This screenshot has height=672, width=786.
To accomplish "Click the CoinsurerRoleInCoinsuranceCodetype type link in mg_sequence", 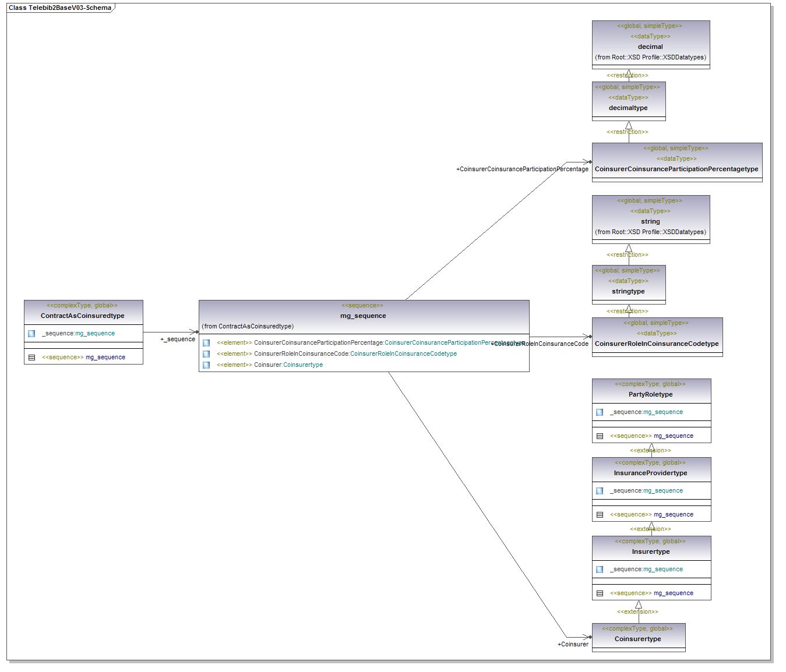I will click(x=403, y=354).
